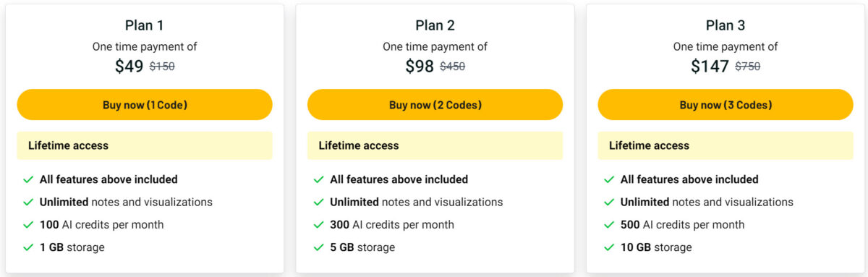Click Buy now (1 Code) button
The height and width of the screenshot is (277, 868).
[x=145, y=105]
